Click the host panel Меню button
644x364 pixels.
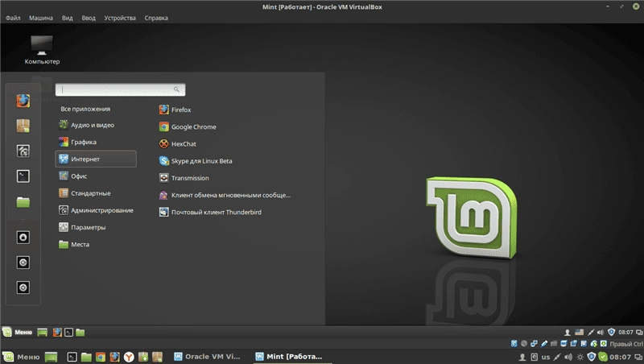[22, 357]
